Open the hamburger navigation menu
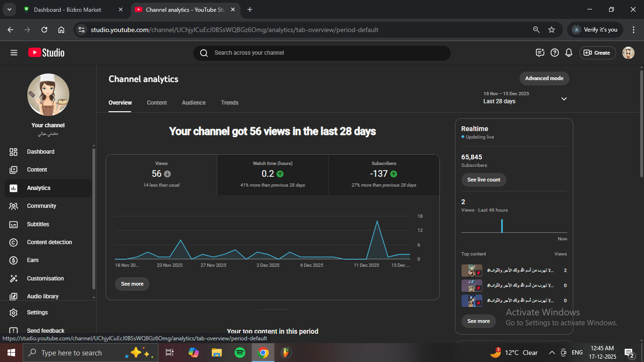Image resolution: width=644 pixels, height=362 pixels. [14, 53]
